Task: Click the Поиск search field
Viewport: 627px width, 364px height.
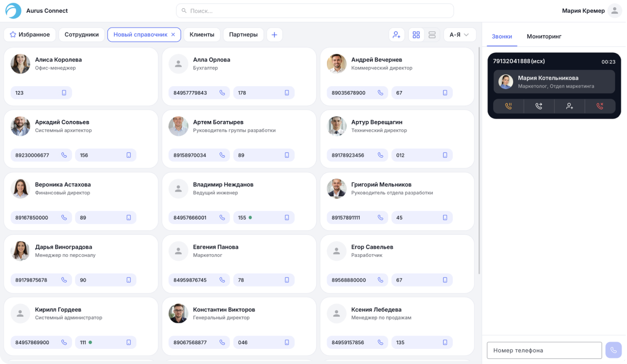Action: tap(315, 11)
